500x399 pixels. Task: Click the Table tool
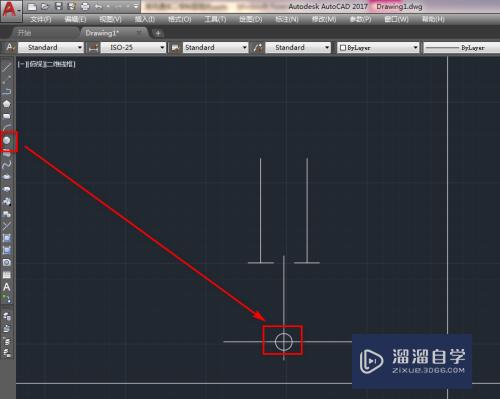7,275
